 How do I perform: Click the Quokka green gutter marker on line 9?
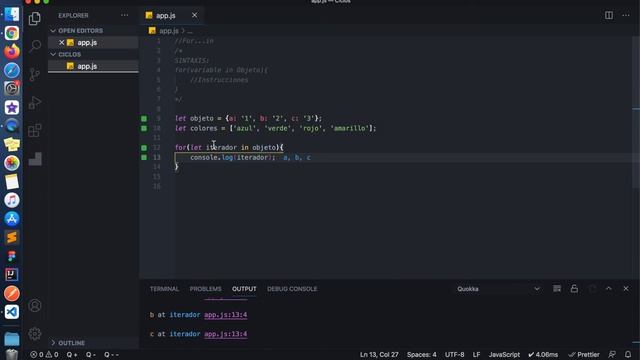[x=144, y=118]
